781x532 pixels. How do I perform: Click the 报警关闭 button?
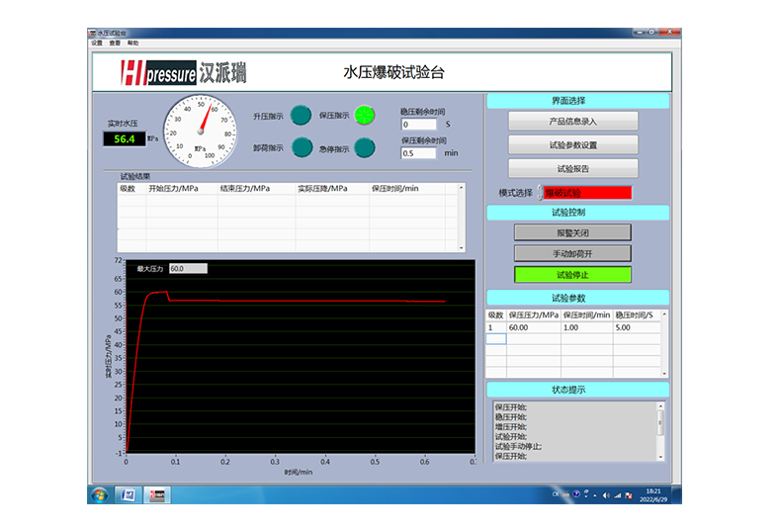[572, 232]
